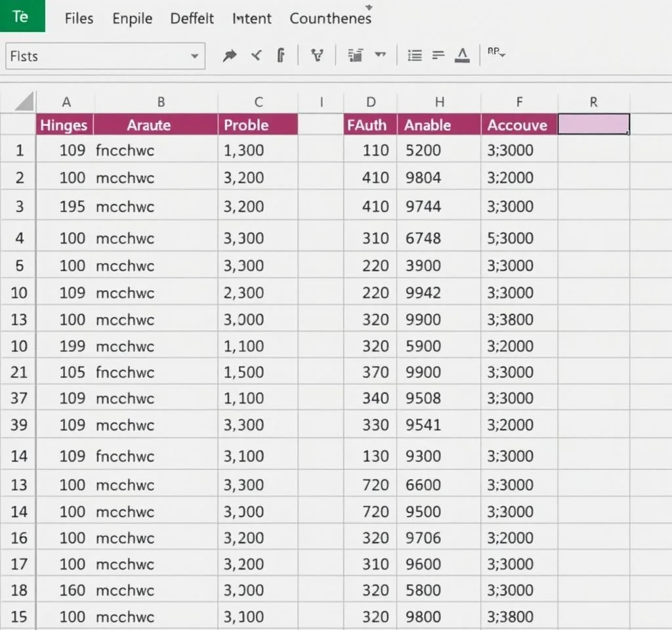Click the arrow pointer icon in toolbar
This screenshot has height=630, width=672.
point(229,56)
